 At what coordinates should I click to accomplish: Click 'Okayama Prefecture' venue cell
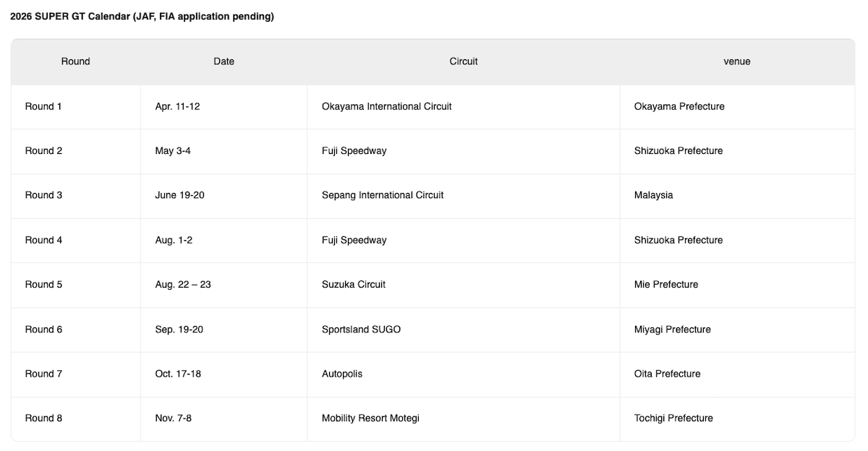pos(737,106)
